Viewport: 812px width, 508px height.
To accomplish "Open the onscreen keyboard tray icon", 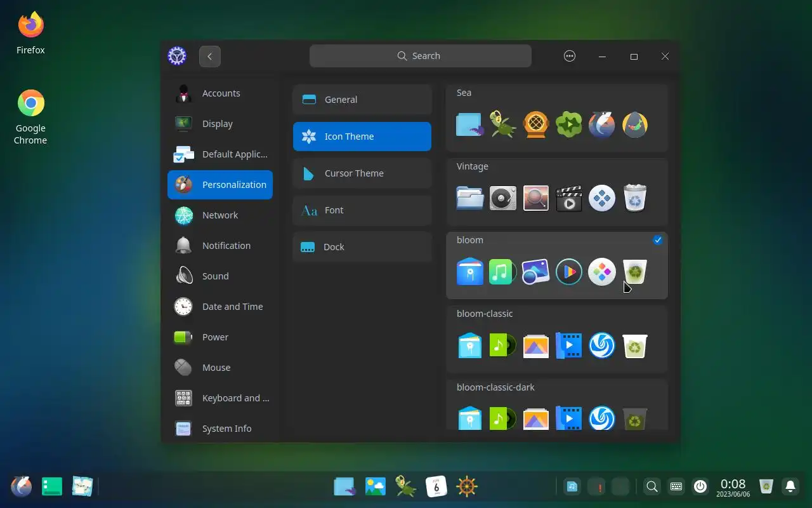I will click(x=676, y=487).
